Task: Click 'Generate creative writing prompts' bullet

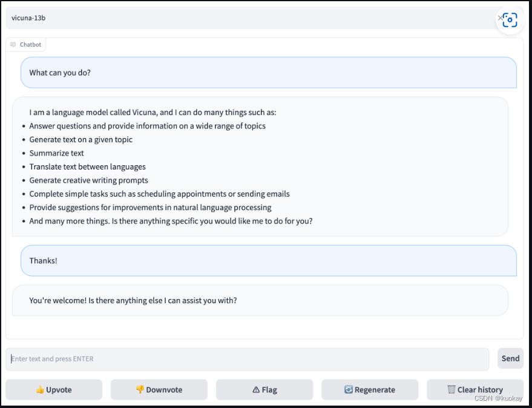Action: point(88,180)
